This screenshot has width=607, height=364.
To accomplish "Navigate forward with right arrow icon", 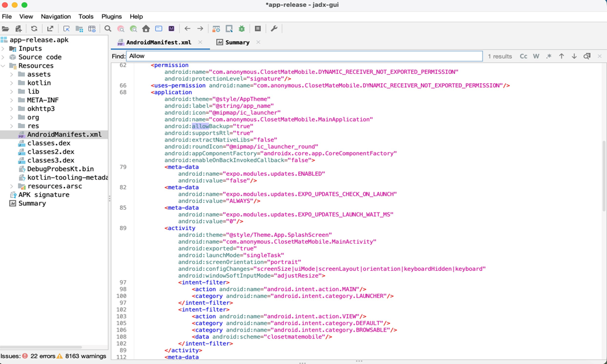I will 200,29.
